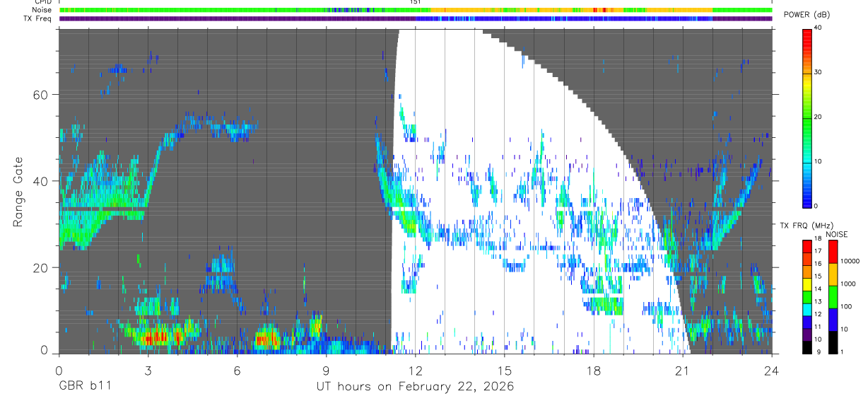
Task: Click the red segment of NOISE colorbar
Action: coord(832,251)
